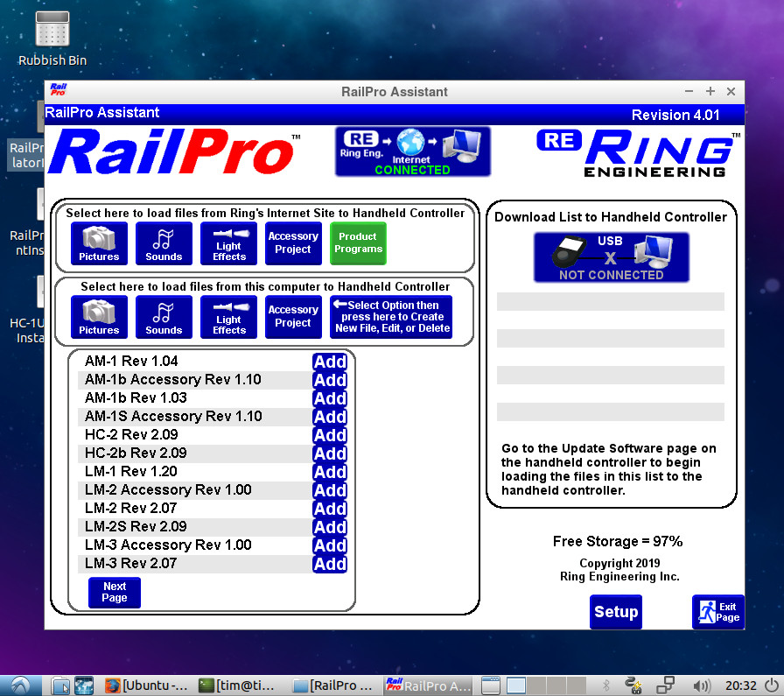The height and width of the screenshot is (696, 784).
Task: Open the Setup screen
Action: pyautogui.click(x=615, y=612)
